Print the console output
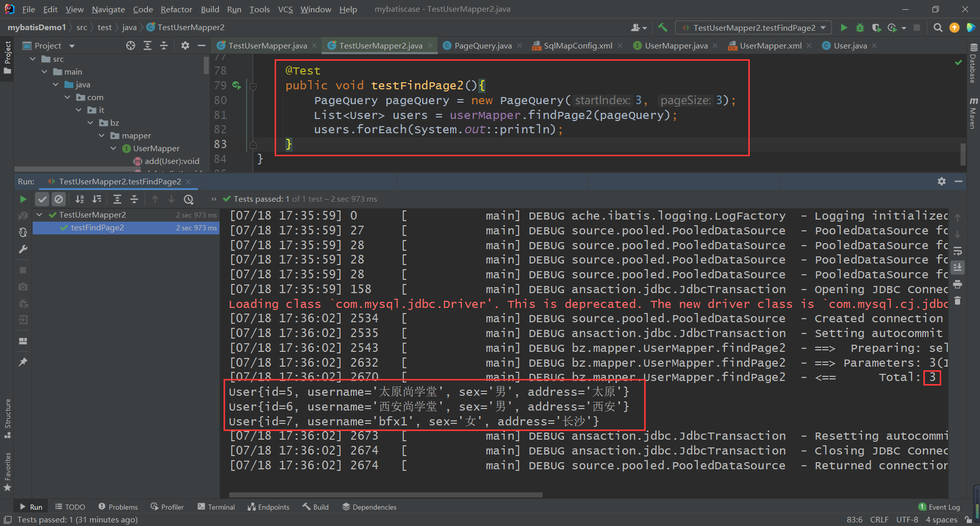This screenshot has height=526, width=980. click(x=958, y=284)
